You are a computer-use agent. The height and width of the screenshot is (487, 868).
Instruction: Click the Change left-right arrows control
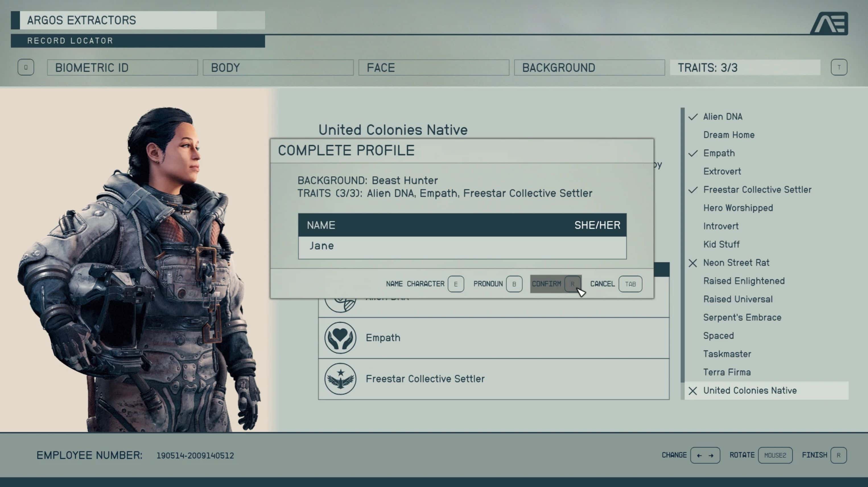[x=705, y=455]
